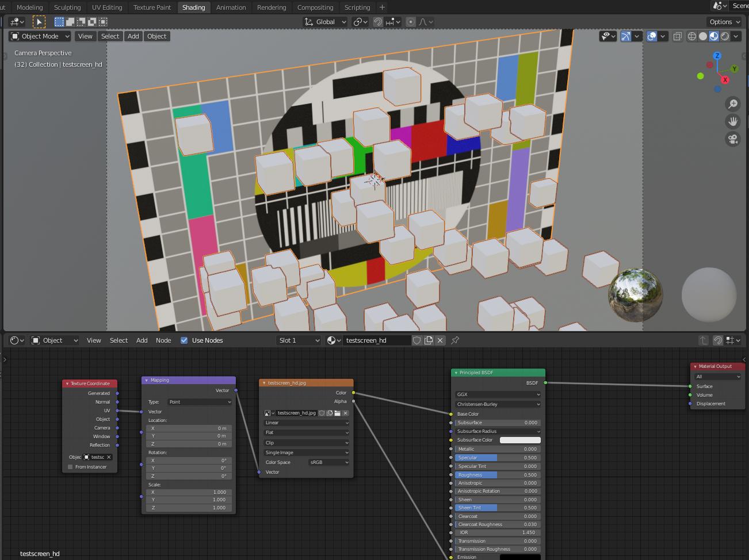This screenshot has width=749, height=560.
Task: Switch to the Animation workspace tab
Action: 231,7
